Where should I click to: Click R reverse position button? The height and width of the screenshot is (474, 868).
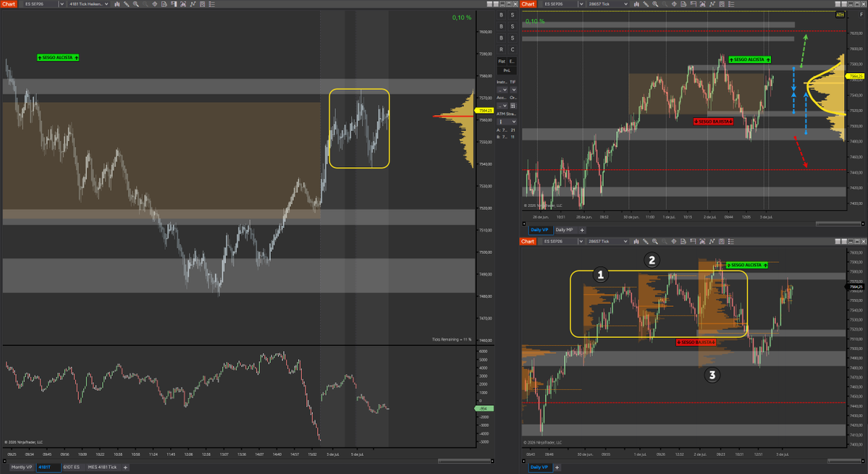click(502, 49)
